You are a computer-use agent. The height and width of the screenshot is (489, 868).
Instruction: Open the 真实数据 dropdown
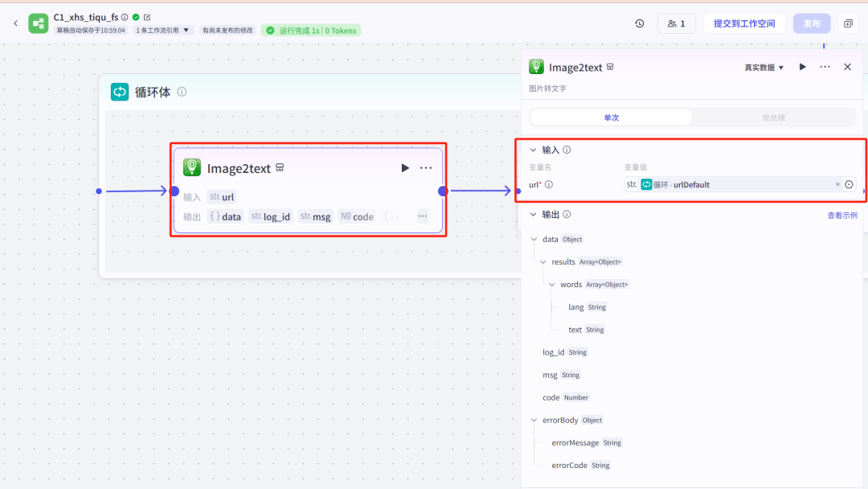(764, 68)
